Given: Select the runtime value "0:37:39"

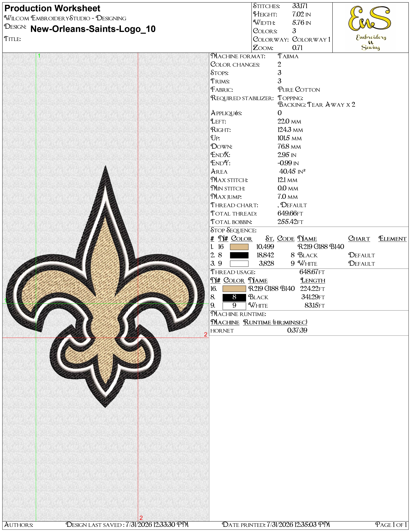Looking at the screenshot, I should tap(297, 330).
